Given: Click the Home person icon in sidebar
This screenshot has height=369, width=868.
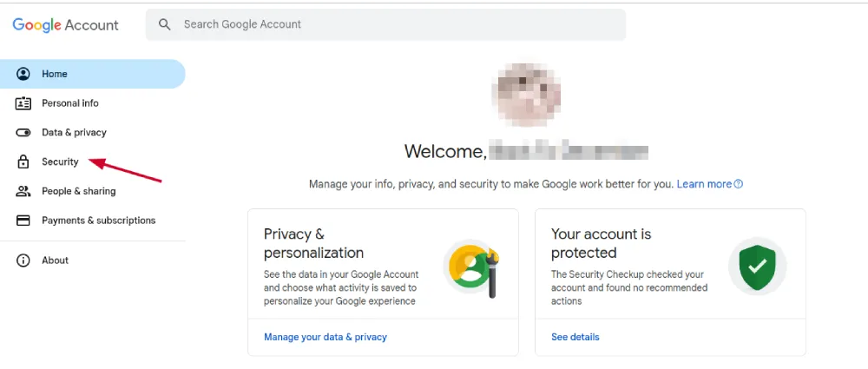Looking at the screenshot, I should click(23, 74).
